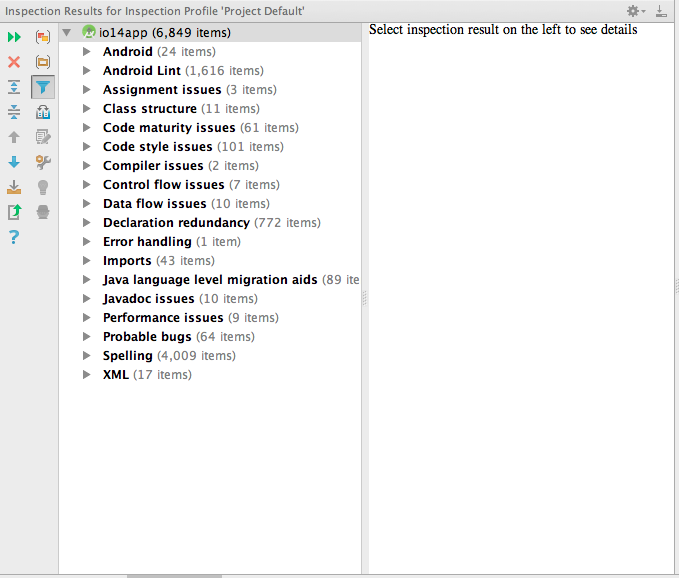Toggle the blue filter funnel button
The width and height of the screenshot is (679, 578).
click(x=43, y=87)
